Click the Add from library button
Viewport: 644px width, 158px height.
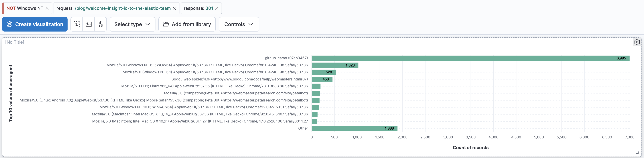187,24
